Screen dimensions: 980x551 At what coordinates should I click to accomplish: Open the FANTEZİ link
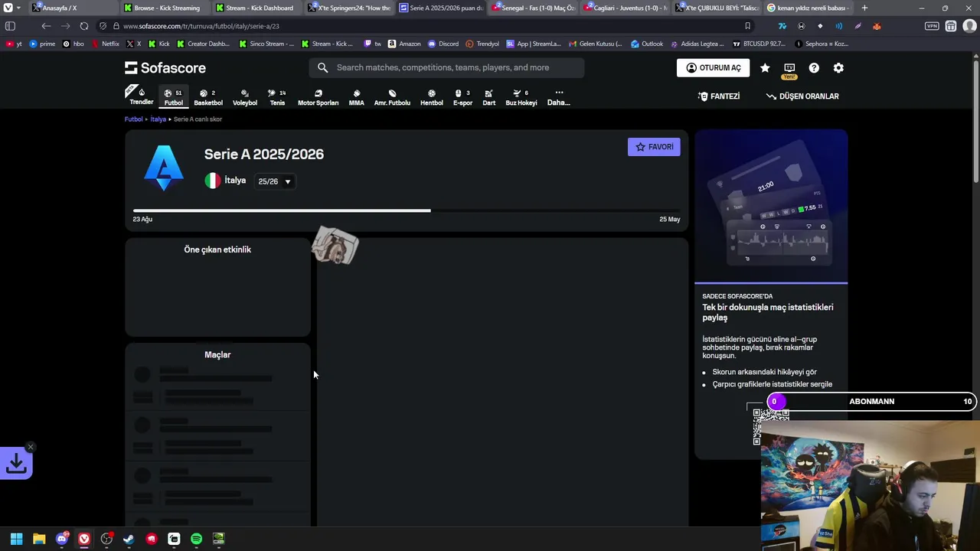[x=719, y=96]
